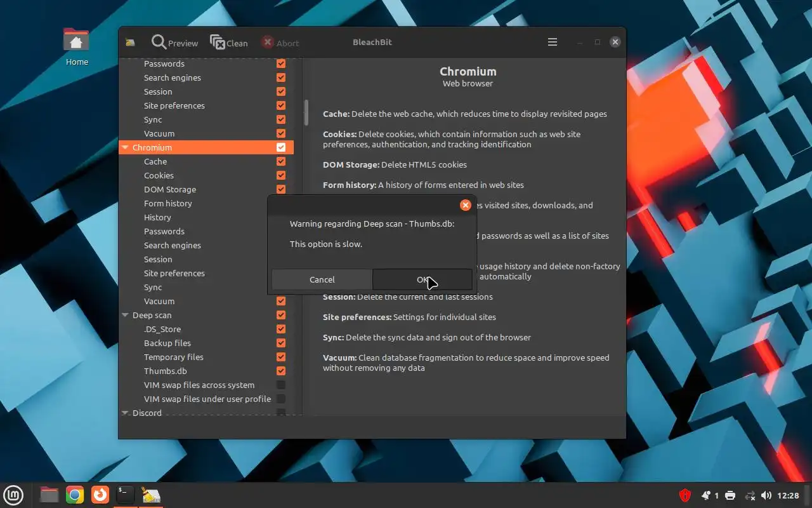Collapse the Chromium tree group
The image size is (812, 508).
click(x=125, y=147)
